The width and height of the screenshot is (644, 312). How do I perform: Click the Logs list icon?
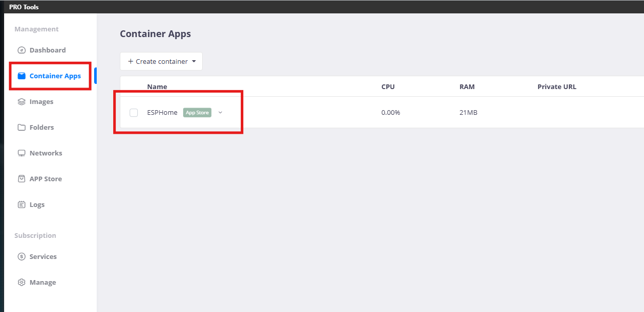(x=22, y=204)
